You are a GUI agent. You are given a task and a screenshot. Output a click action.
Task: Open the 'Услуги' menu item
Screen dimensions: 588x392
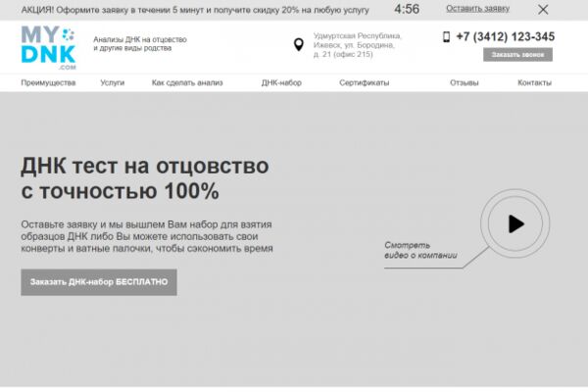point(112,83)
